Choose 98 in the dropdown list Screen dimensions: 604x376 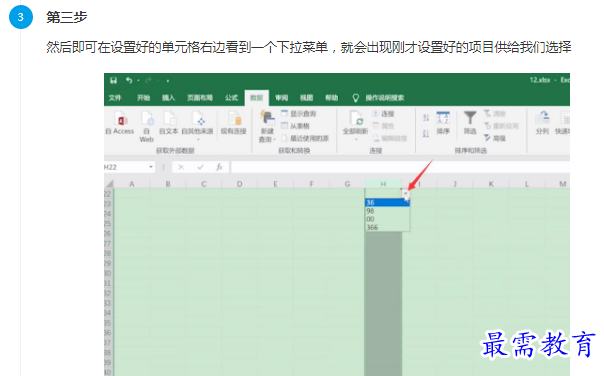click(387, 211)
